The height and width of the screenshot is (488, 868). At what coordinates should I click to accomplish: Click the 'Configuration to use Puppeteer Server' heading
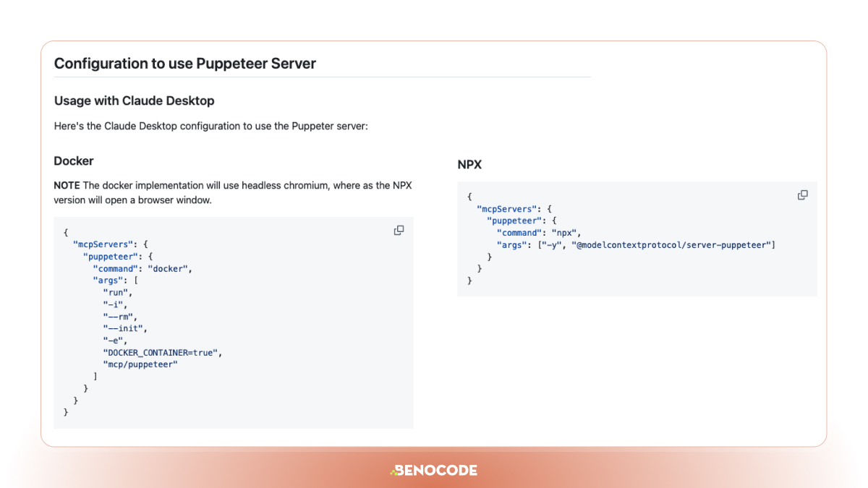pyautogui.click(x=185, y=64)
